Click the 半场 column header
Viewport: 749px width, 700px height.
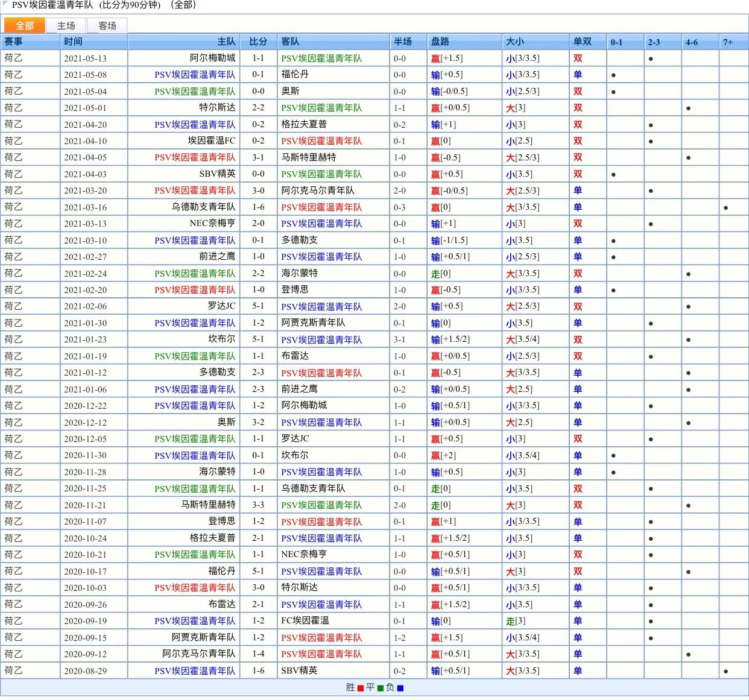click(403, 42)
